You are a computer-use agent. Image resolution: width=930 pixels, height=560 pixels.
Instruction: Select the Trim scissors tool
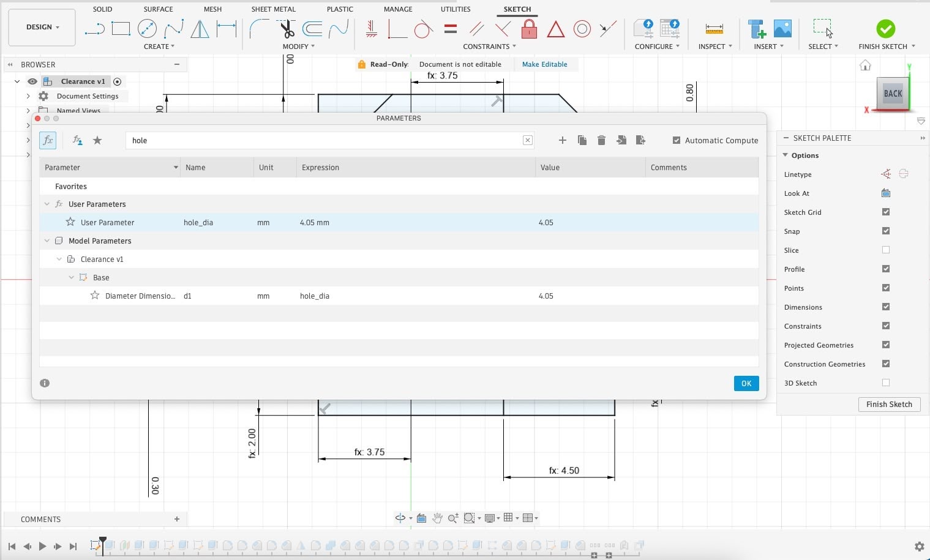click(286, 29)
